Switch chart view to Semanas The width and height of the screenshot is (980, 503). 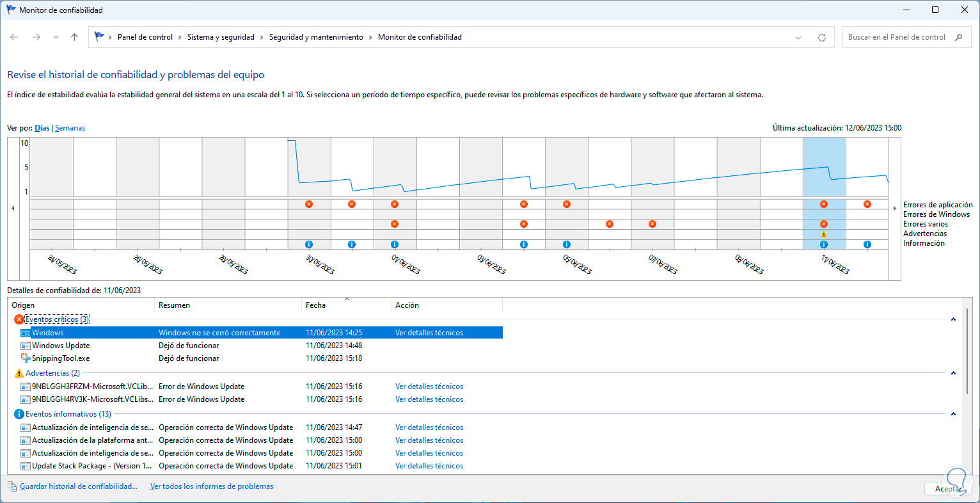pyautogui.click(x=70, y=128)
